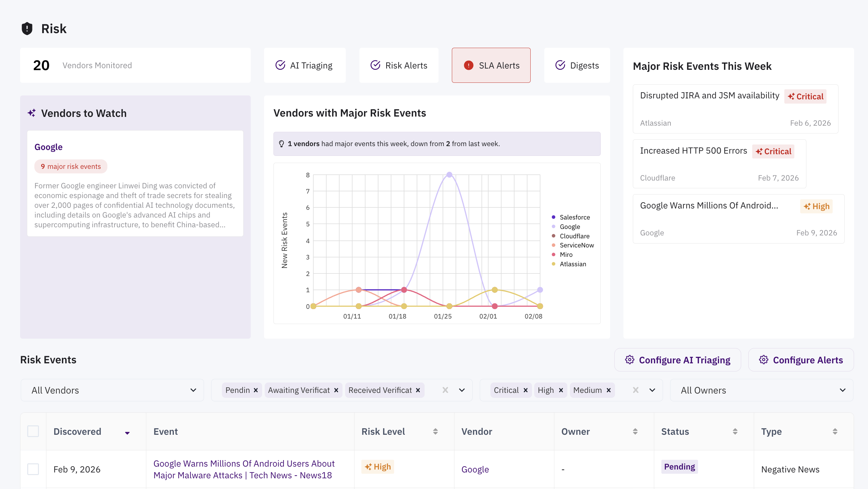The image size is (868, 489).
Task: Switch to the Risk Alerts tab
Action: click(399, 65)
